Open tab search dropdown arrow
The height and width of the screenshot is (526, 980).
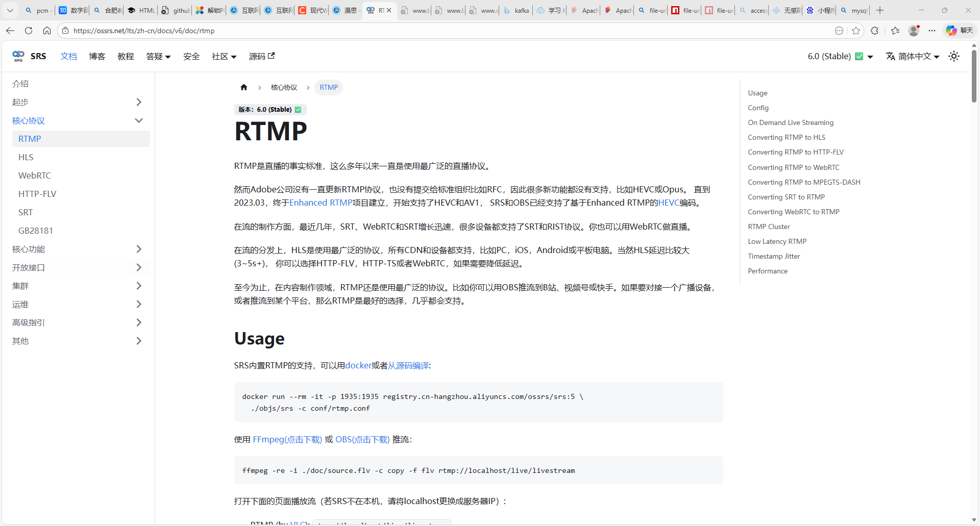(x=10, y=10)
